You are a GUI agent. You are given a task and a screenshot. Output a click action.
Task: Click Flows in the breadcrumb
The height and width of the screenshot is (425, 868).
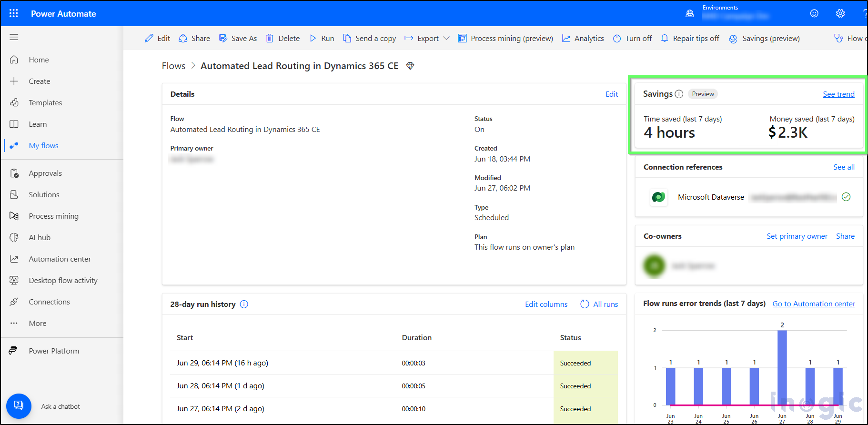pyautogui.click(x=173, y=66)
